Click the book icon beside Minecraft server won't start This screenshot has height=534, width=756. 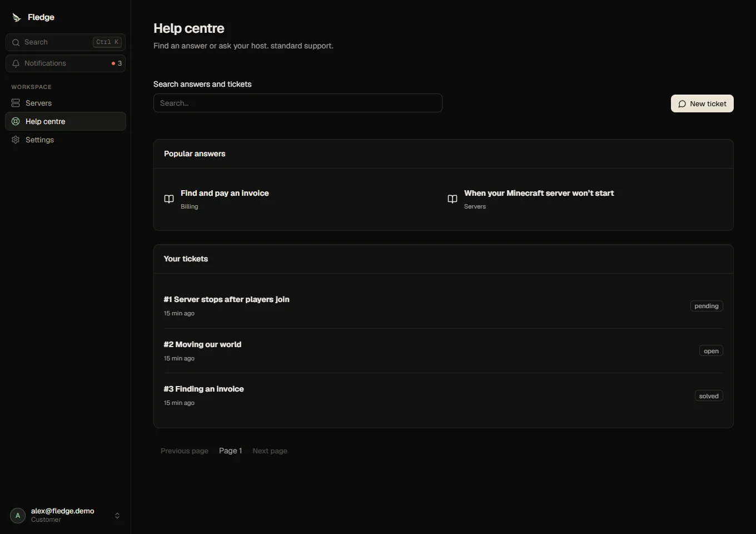point(452,199)
